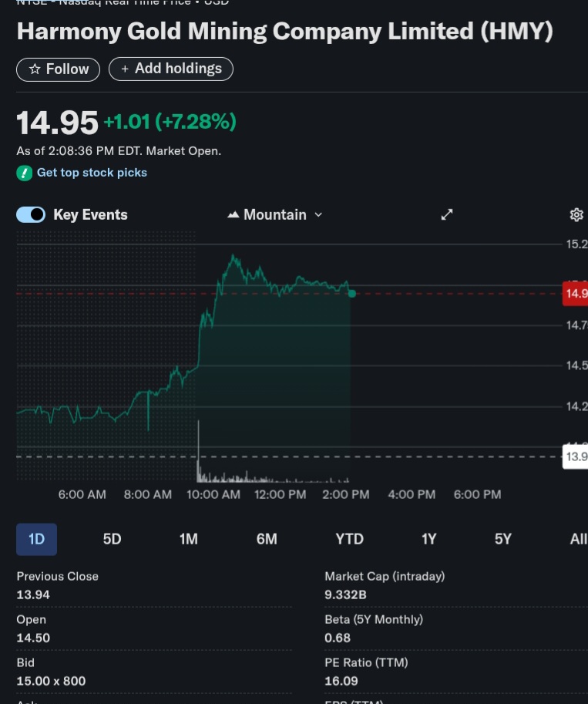This screenshot has width=588, height=704.
Task: Click the green exclamation badge icon
Action: click(x=24, y=173)
